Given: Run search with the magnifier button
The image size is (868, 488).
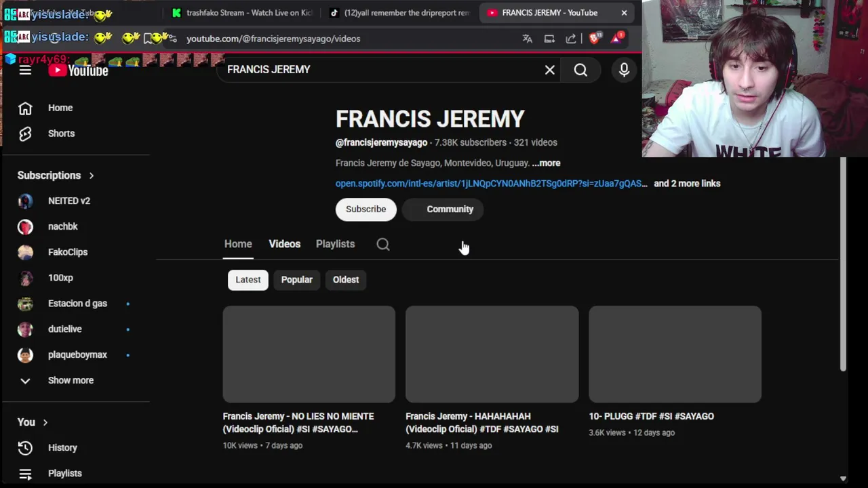Looking at the screenshot, I should (x=580, y=70).
